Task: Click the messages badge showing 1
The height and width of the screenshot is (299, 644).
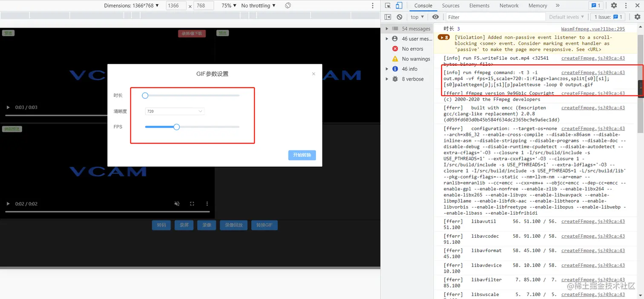Action: coord(595,6)
